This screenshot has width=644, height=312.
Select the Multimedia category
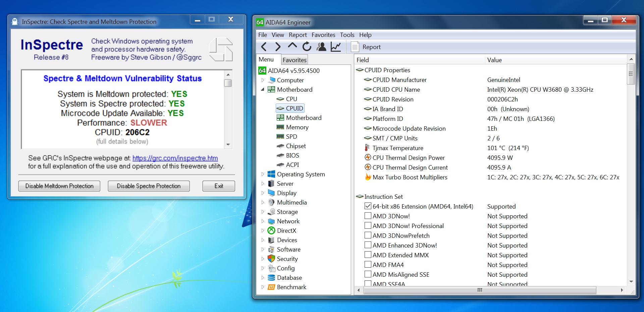pos(287,202)
